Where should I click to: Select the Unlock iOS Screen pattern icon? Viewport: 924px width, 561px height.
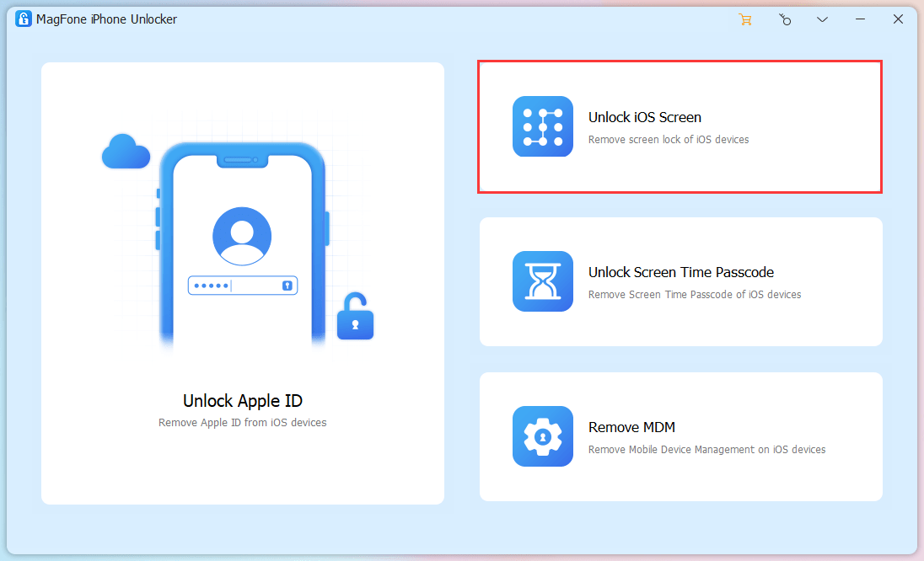pos(542,126)
